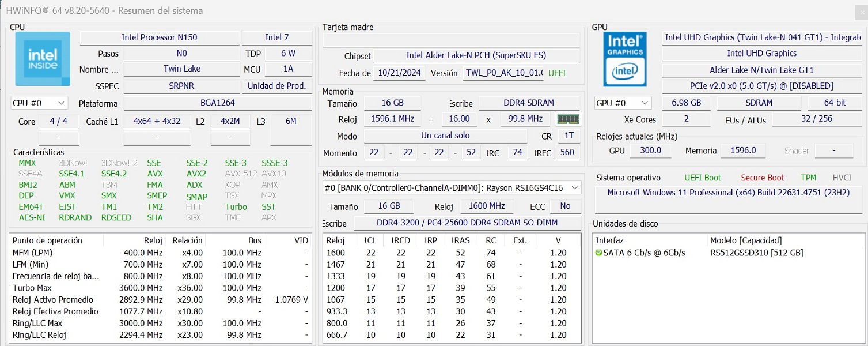Select the TDP value 6 W
The image size is (868, 346).
click(289, 53)
